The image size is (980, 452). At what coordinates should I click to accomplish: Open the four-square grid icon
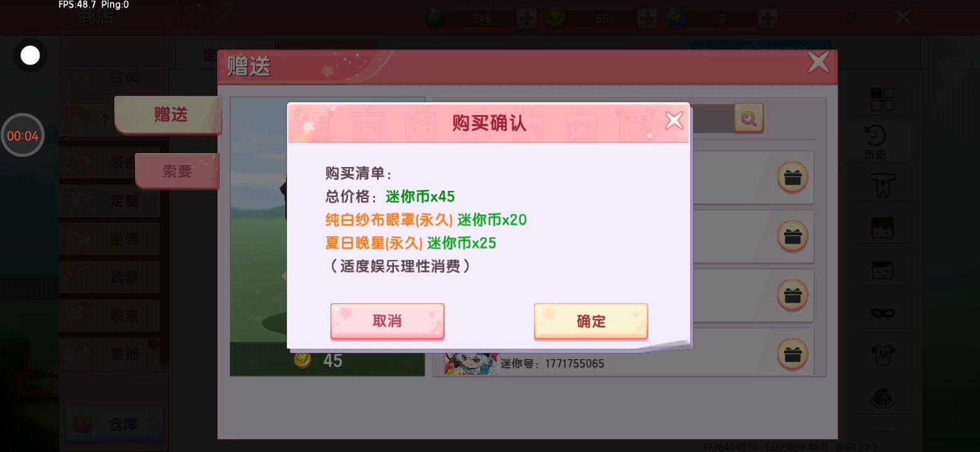point(882,99)
